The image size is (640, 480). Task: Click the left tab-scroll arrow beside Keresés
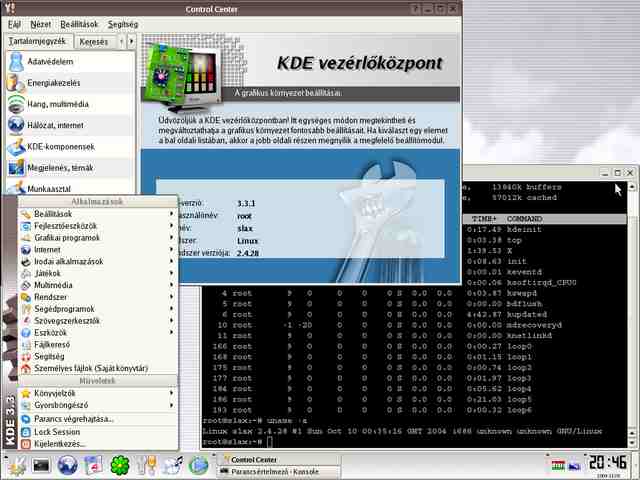[x=121, y=41]
